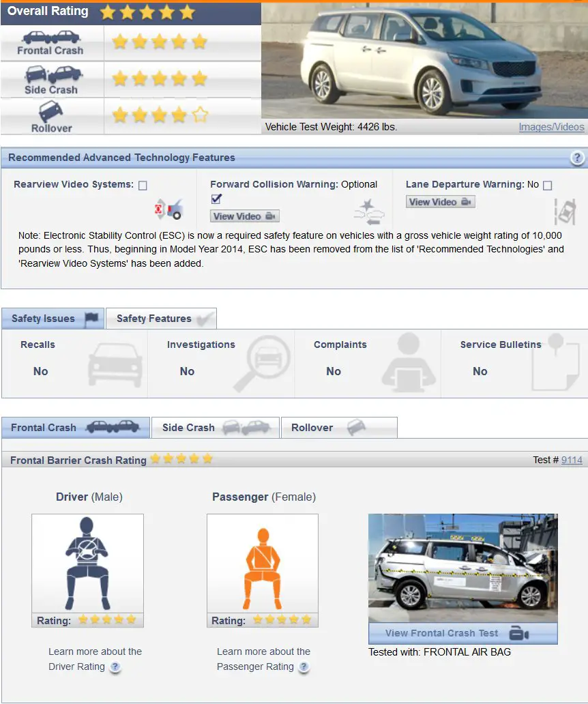Click the Overall Rating five stars
The width and height of the screenshot is (588, 704).
(147, 12)
